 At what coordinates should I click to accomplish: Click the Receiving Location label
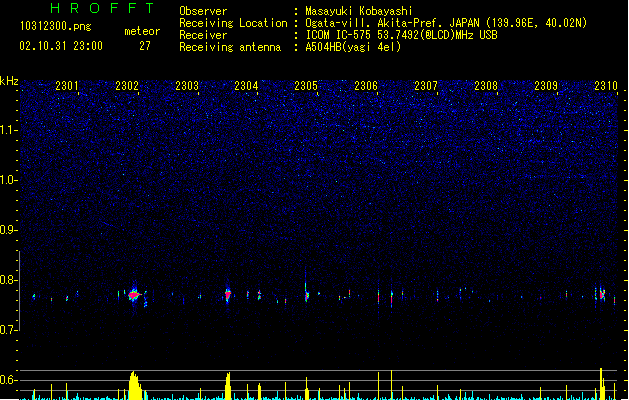[x=233, y=23]
